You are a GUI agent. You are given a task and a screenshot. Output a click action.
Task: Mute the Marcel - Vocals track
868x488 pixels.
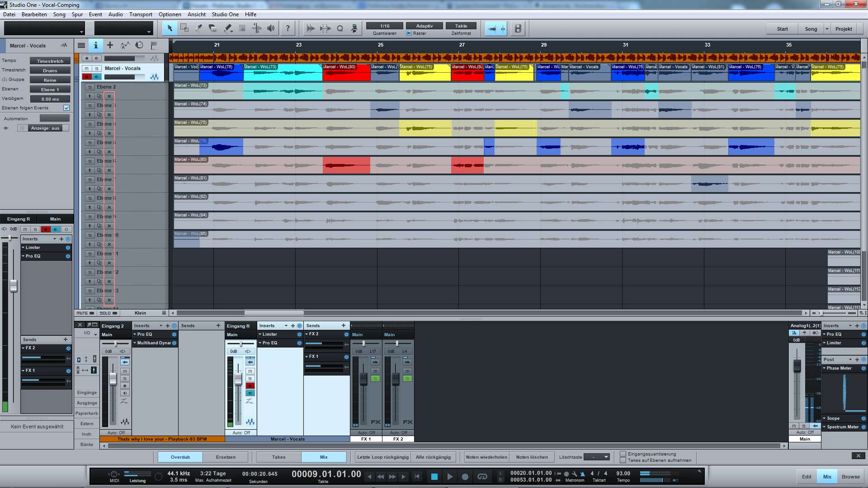click(x=86, y=69)
